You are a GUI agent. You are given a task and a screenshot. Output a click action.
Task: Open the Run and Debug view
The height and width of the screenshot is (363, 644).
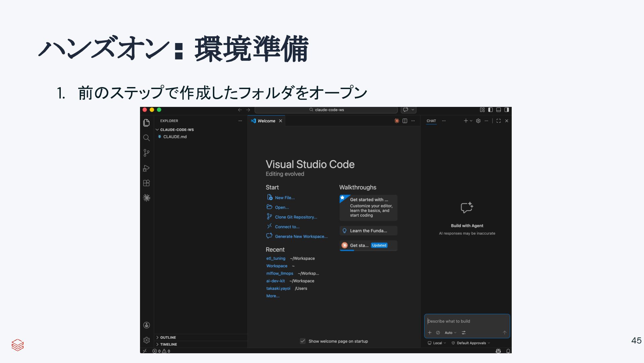146,168
